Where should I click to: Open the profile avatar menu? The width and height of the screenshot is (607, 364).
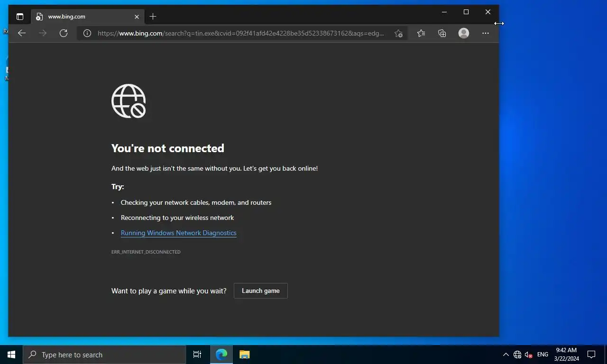click(x=464, y=33)
